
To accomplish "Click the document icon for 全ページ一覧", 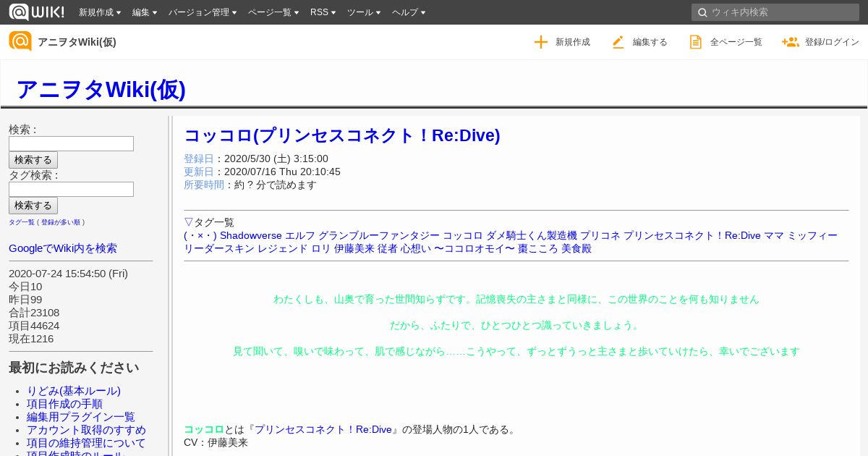I will coord(695,42).
